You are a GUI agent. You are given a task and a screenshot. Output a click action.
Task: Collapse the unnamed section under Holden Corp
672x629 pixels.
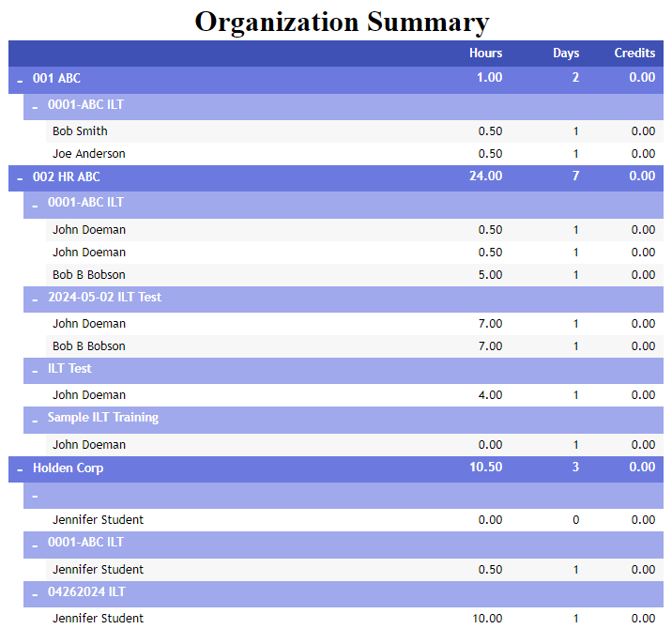(x=35, y=497)
